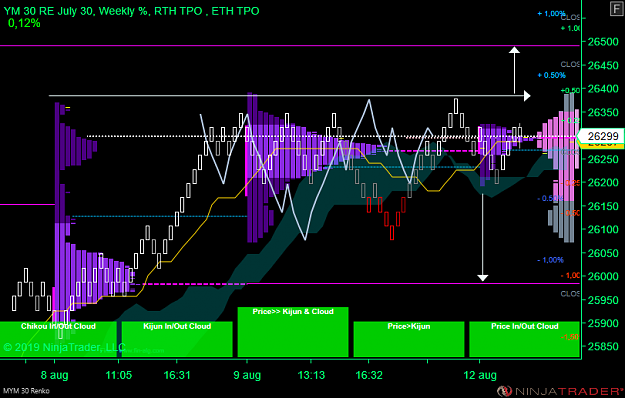Viewport: 625px width, 398px height.
Task: Click the blue + 1,00% level label
Action: [x=551, y=14]
